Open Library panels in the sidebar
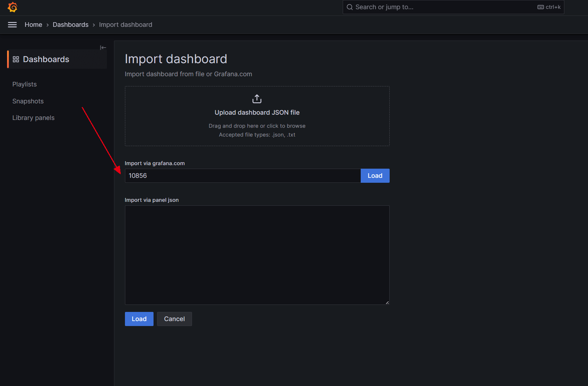The height and width of the screenshot is (386, 588). [x=34, y=118]
